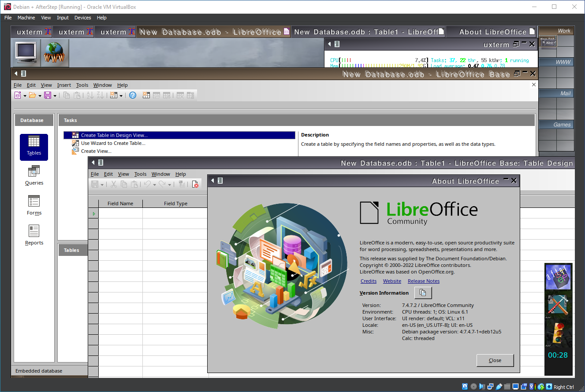585x392 pixels.
Task: Follow the Credits link
Action: pyautogui.click(x=369, y=281)
